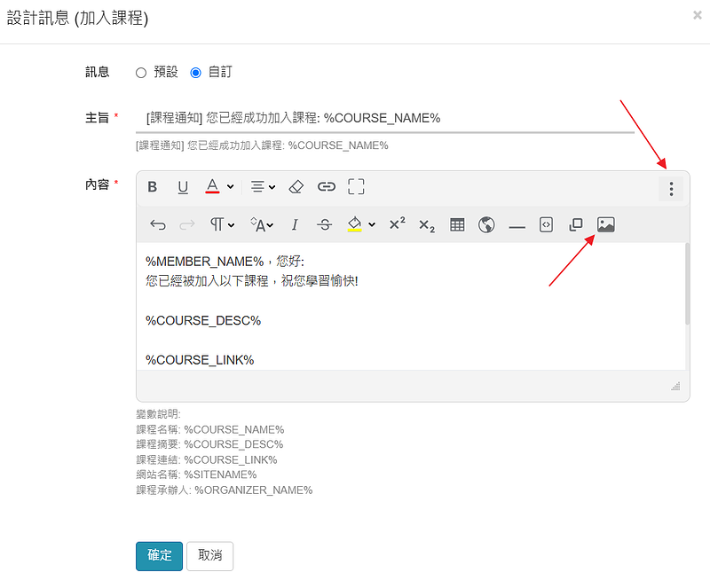Click the eraser clear formatting icon

click(x=296, y=187)
